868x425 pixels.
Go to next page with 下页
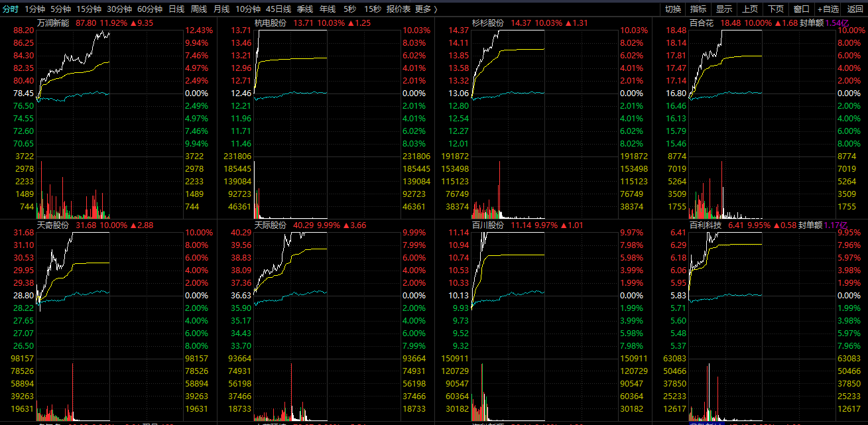click(776, 9)
